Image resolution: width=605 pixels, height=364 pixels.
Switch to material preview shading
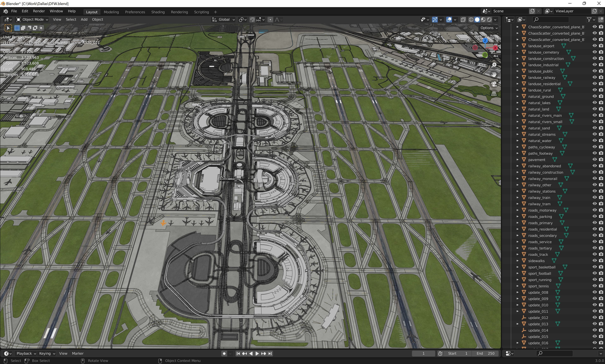(x=483, y=20)
